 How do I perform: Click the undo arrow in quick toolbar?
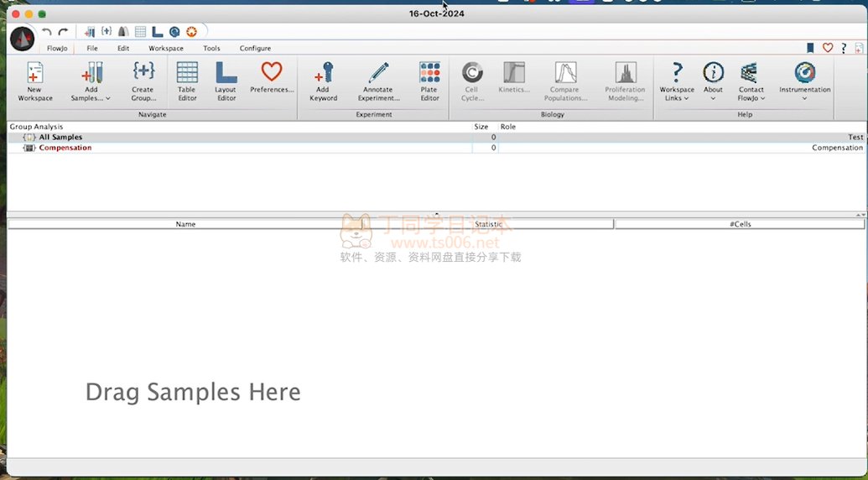[47, 32]
